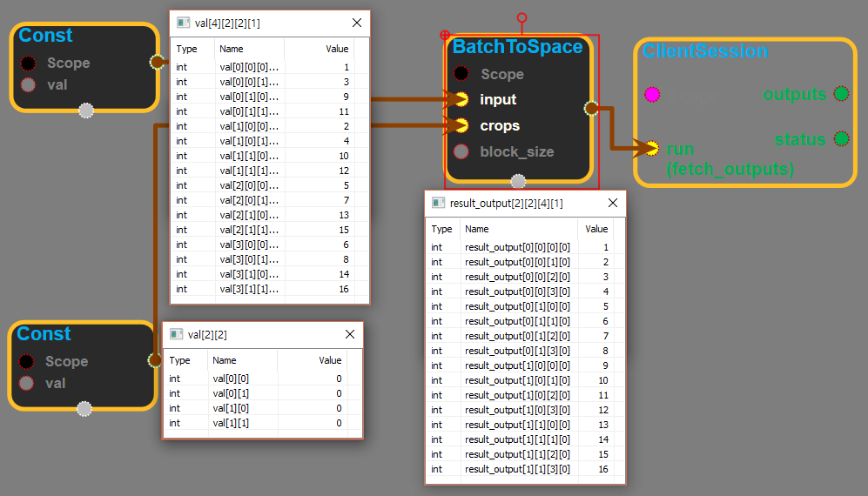Click the green outputs port on ClientSession
Image resolution: width=868 pixels, height=496 pixels.
840,93
